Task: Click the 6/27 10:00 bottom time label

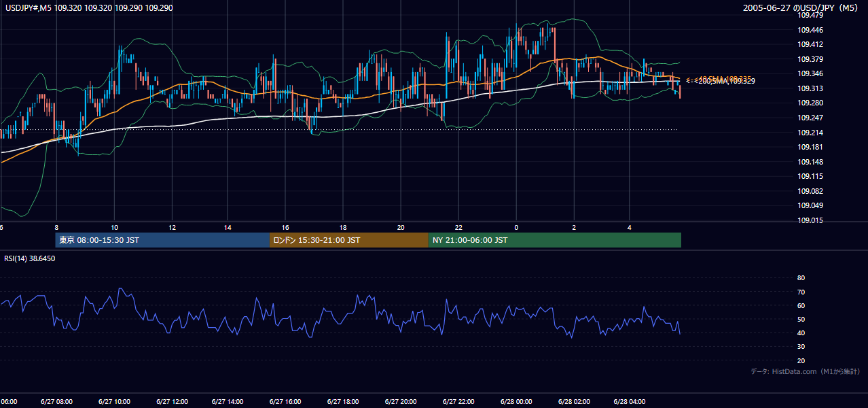Action: (114, 401)
